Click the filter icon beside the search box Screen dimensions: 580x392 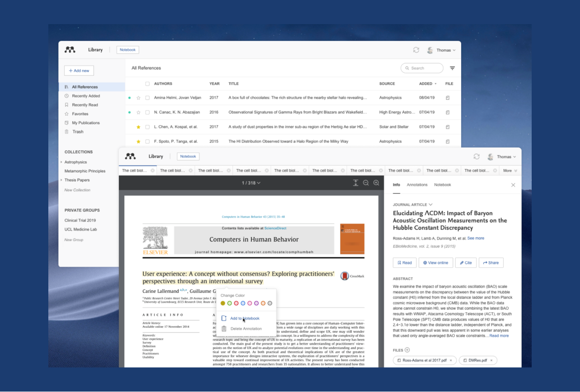pyautogui.click(x=452, y=68)
